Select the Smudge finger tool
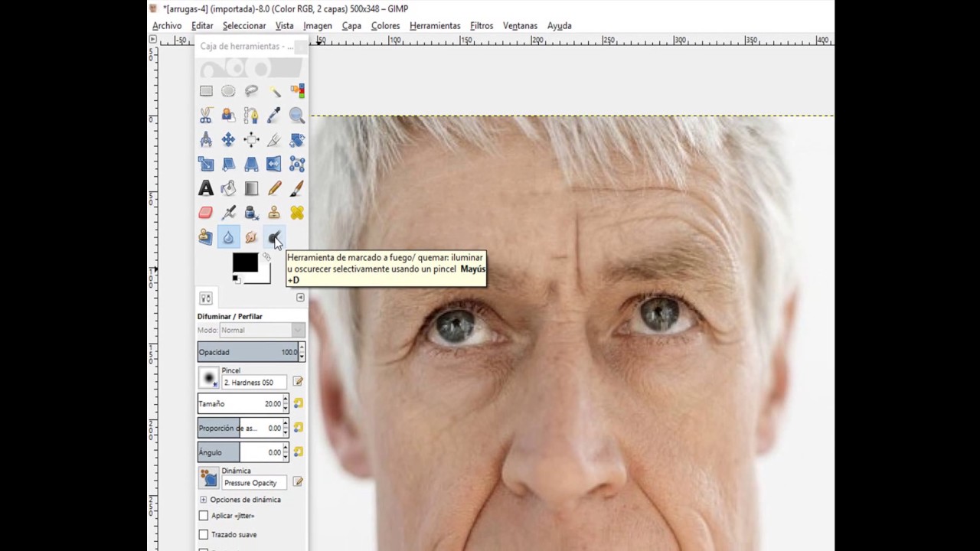Screen dimensions: 980x551 tap(251, 237)
